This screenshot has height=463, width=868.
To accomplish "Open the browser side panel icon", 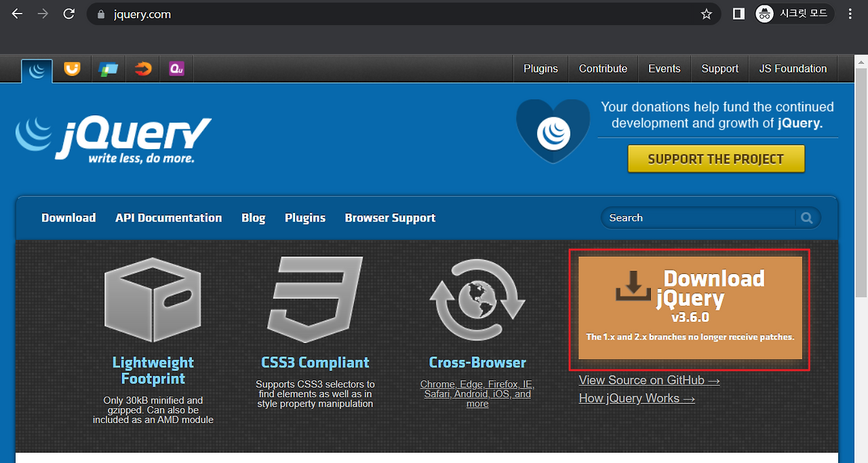I will [x=739, y=14].
